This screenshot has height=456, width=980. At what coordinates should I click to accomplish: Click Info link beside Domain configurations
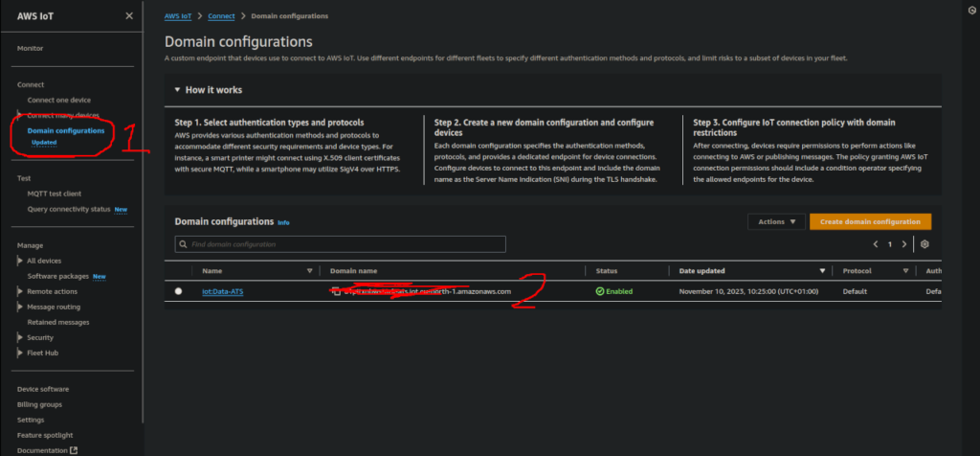pyautogui.click(x=283, y=222)
